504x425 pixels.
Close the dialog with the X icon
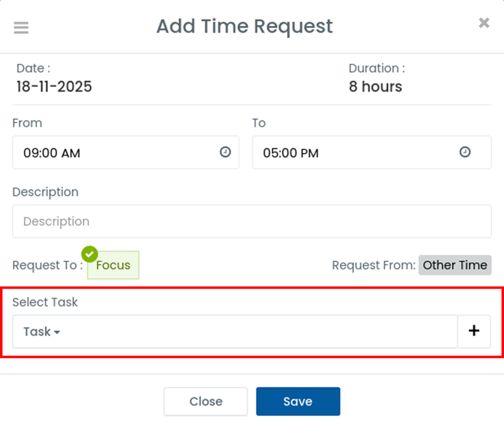click(x=484, y=23)
